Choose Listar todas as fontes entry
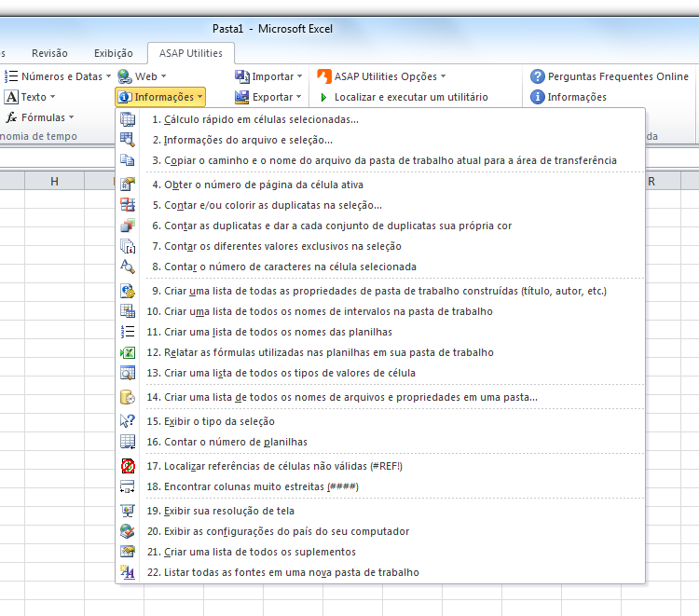 (x=380, y=572)
